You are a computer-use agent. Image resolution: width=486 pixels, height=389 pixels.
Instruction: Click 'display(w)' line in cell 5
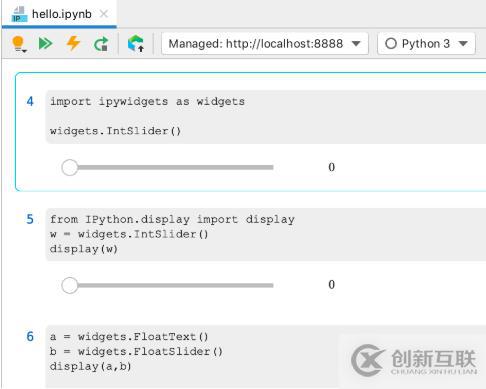[84, 249]
